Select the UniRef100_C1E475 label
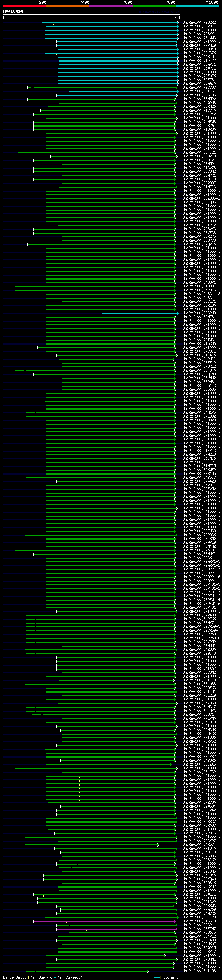Viewport: 222px width, 980px height. 199,355
